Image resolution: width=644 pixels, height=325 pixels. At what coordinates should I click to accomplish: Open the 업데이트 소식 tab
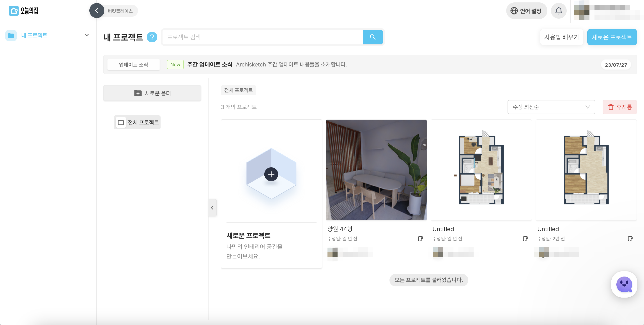133,64
